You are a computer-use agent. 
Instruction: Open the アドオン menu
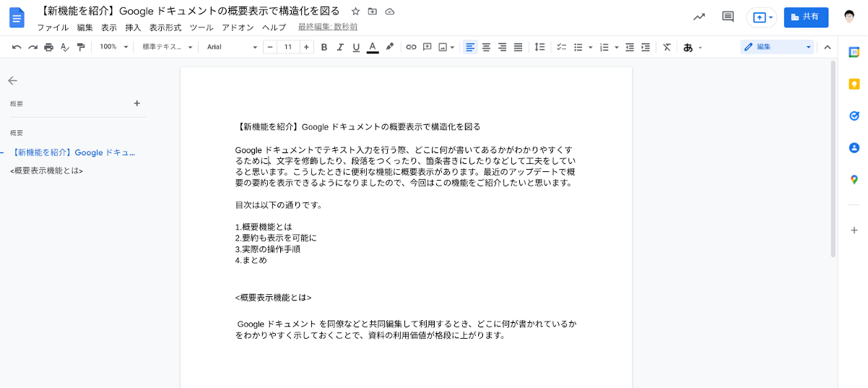[238, 27]
